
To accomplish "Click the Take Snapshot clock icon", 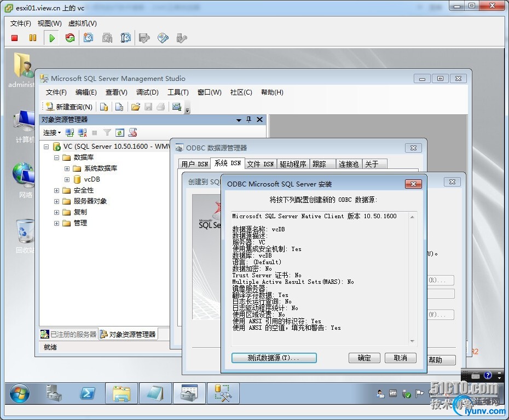I will (x=88, y=38).
